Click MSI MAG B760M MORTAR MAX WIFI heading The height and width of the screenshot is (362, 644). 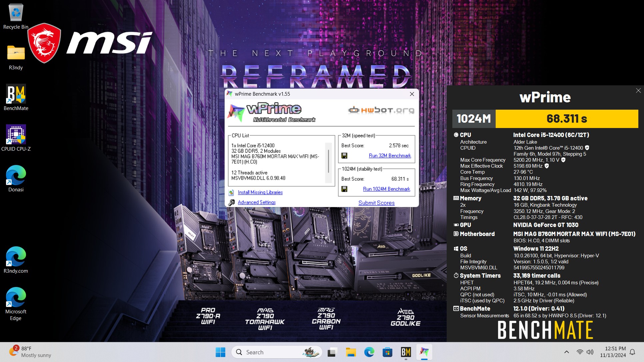574,234
